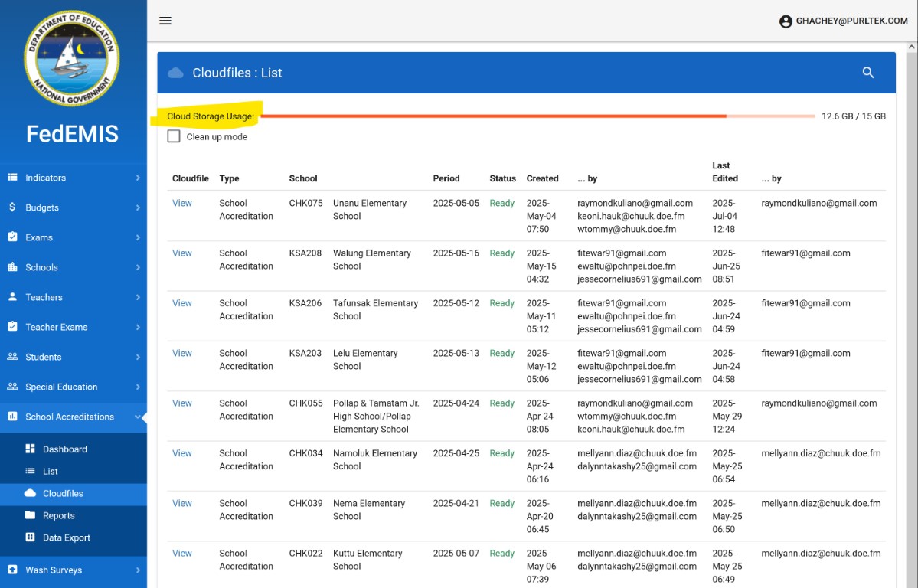
Task: Click the Cloud Storage Usage progress bar
Action: click(537, 116)
